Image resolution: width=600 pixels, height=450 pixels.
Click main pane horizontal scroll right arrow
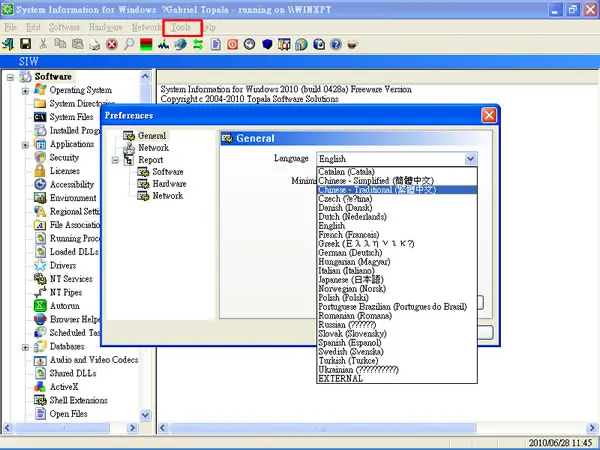pos(592,427)
